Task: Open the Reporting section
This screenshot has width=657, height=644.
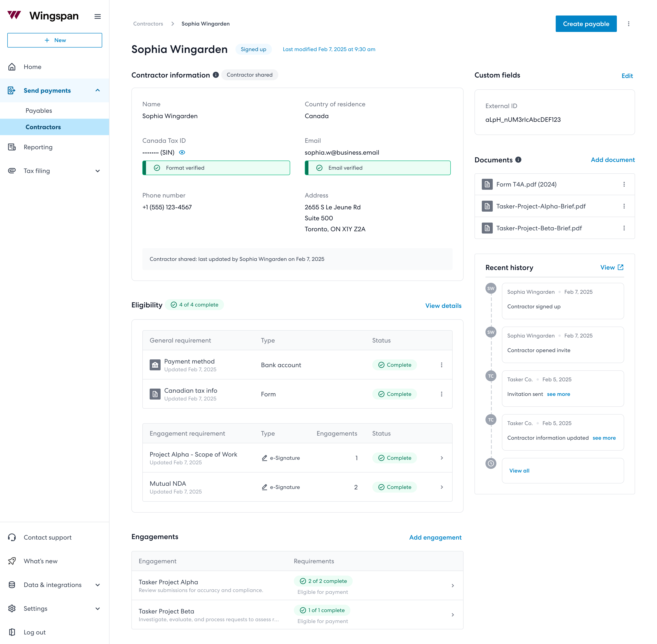Action: point(38,147)
